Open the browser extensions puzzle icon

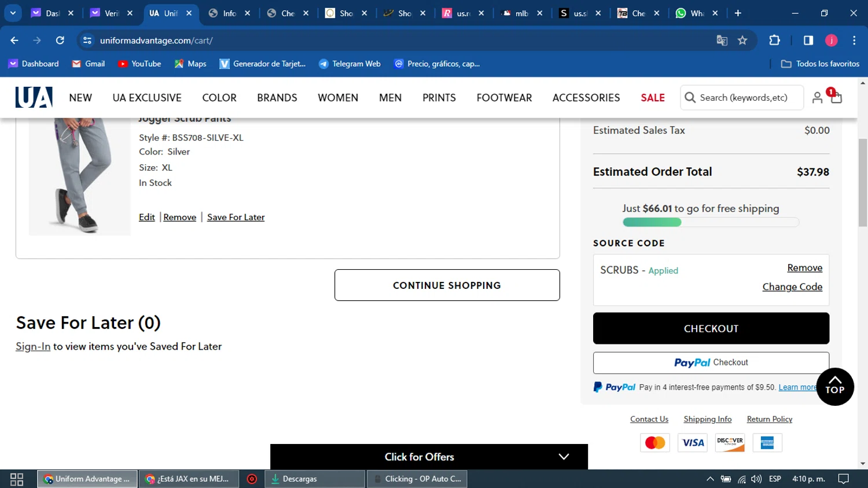click(x=774, y=40)
